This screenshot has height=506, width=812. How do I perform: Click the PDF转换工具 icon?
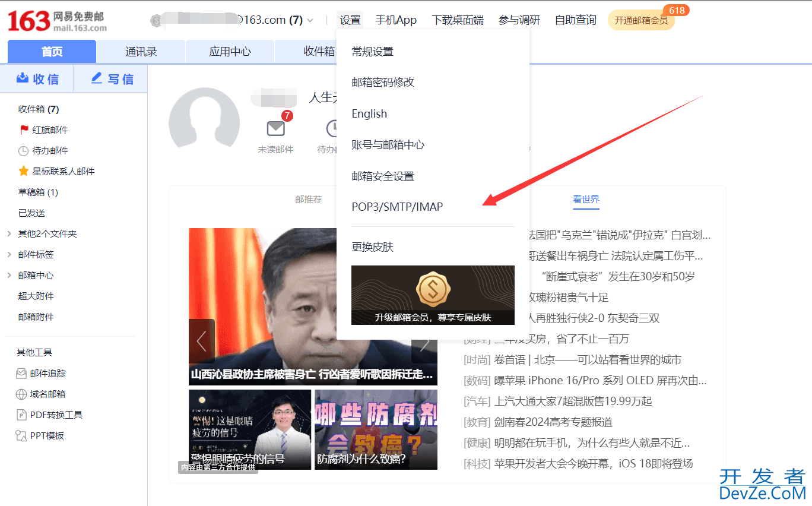point(21,415)
